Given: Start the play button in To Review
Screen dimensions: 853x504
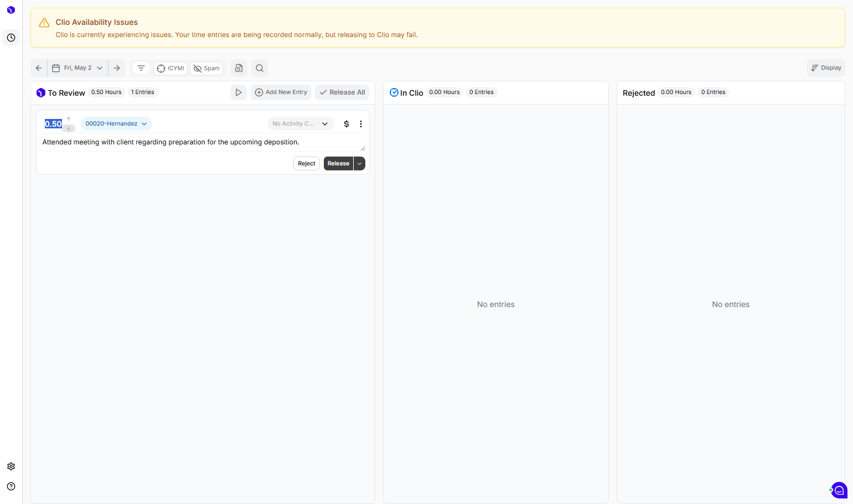Looking at the screenshot, I should click(x=239, y=92).
